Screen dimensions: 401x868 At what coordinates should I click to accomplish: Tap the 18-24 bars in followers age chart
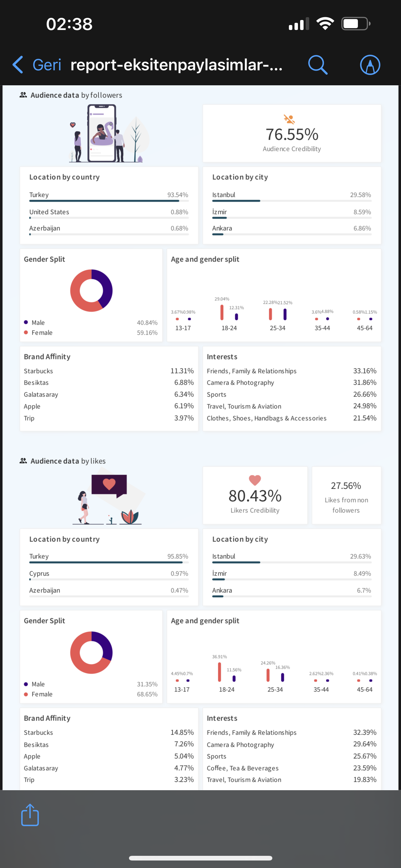point(229,312)
